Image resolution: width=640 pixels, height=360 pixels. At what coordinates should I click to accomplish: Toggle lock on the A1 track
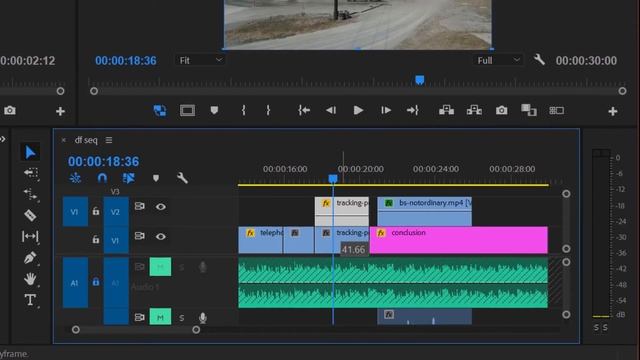pyautogui.click(x=96, y=282)
